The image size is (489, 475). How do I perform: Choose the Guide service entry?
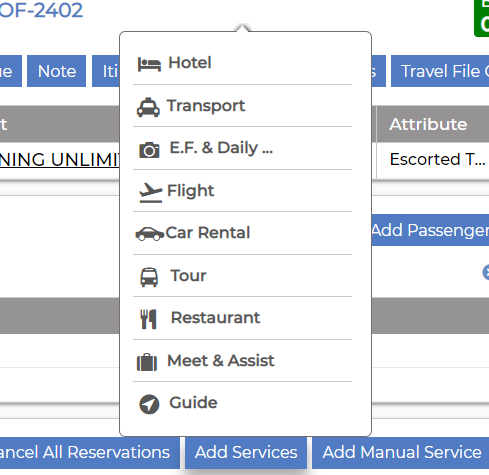pos(242,403)
